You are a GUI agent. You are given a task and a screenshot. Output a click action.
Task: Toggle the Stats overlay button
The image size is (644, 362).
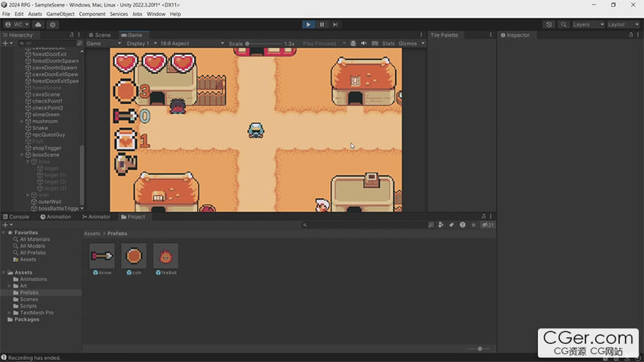point(388,43)
